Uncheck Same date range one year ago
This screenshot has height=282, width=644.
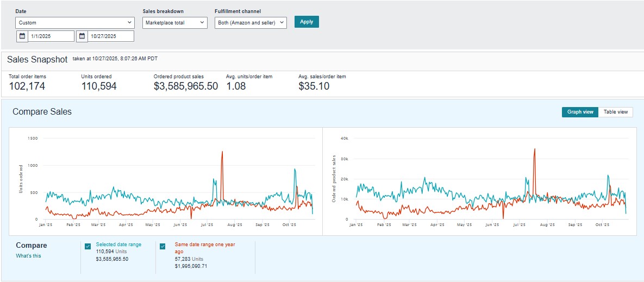163,246
